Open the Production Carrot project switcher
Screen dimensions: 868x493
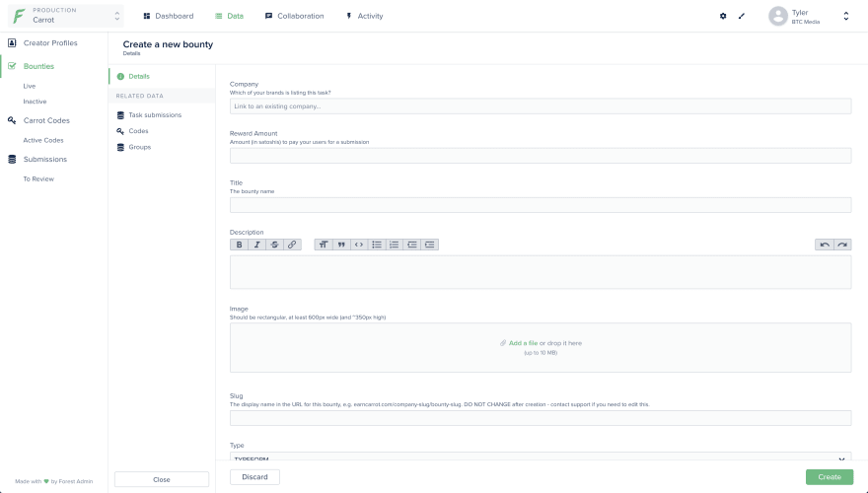[66, 16]
